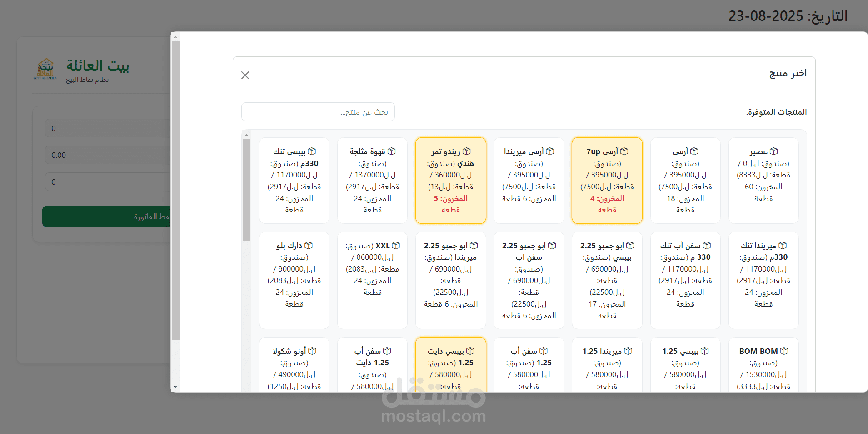Viewport: 868px width, 434px height.
Task: Click the up arrow of the product list scrollbar
Action: tap(247, 135)
